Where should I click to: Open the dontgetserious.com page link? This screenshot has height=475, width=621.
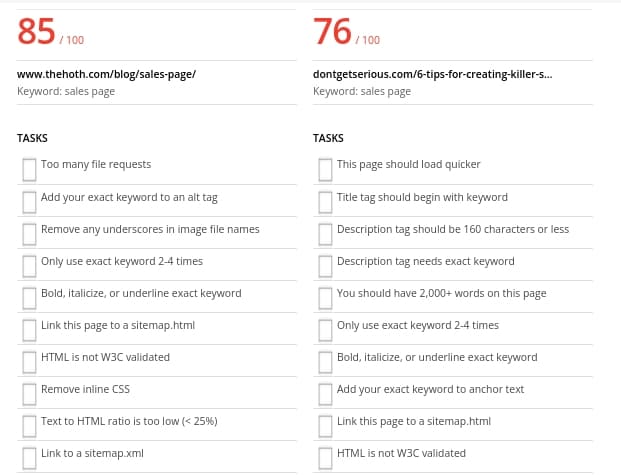[408, 73]
